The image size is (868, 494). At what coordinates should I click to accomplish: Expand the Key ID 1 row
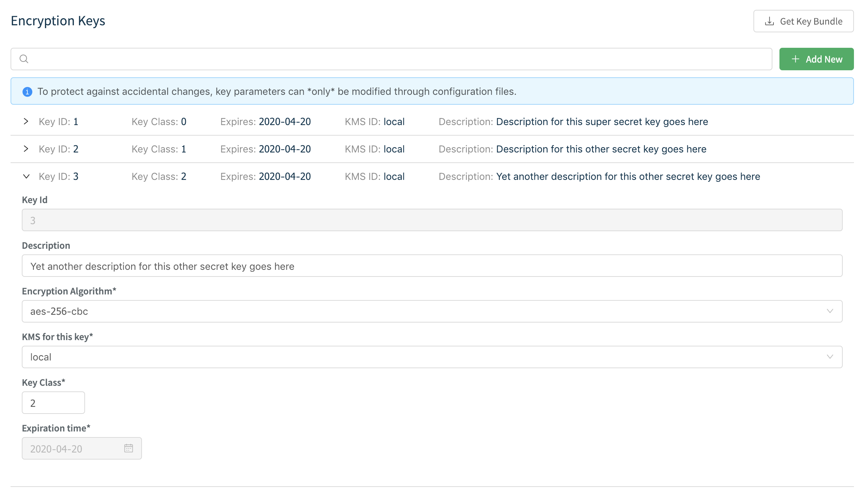click(x=26, y=122)
